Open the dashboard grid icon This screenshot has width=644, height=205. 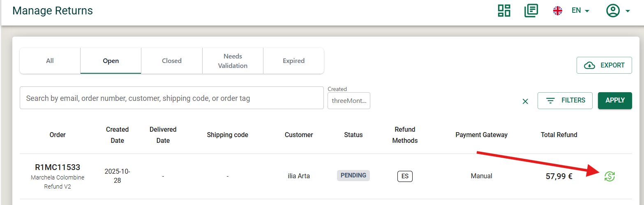(x=504, y=11)
